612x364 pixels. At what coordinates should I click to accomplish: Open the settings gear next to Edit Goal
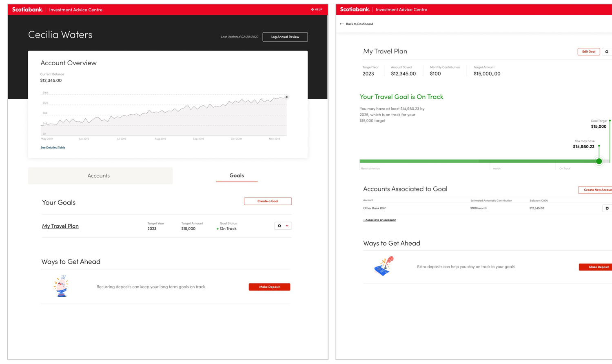(607, 52)
